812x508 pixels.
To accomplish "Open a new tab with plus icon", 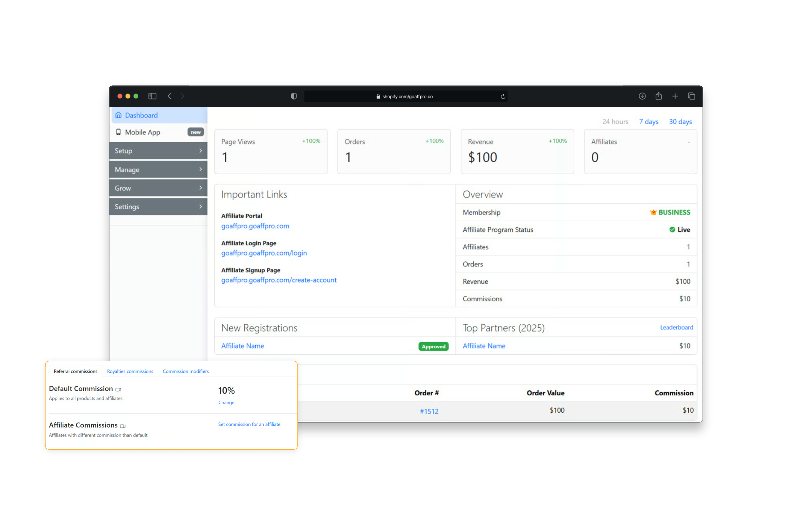I will click(x=675, y=96).
